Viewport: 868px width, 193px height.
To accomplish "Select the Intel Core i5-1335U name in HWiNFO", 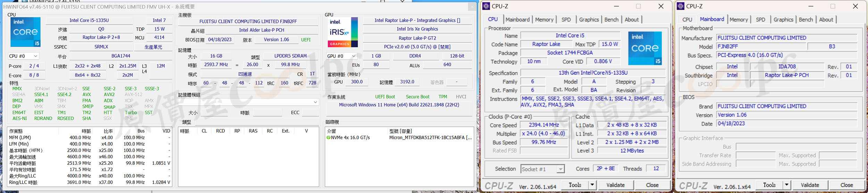I will [89, 20].
